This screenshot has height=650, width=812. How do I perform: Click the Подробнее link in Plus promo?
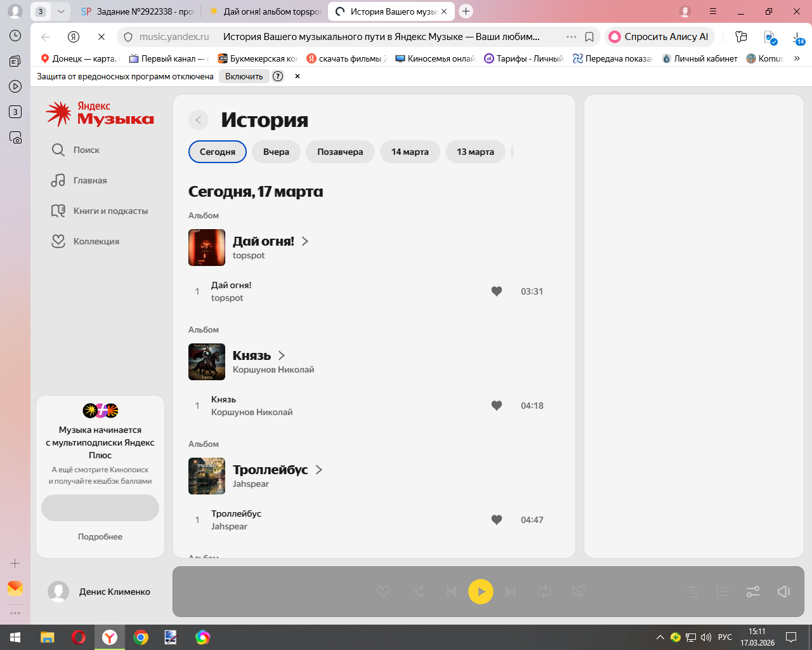pyautogui.click(x=100, y=536)
